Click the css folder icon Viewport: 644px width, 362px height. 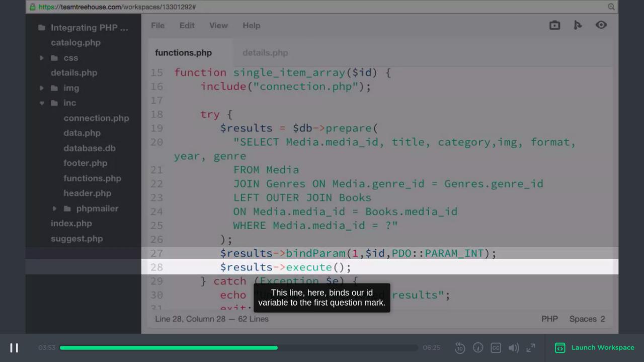coord(54,58)
